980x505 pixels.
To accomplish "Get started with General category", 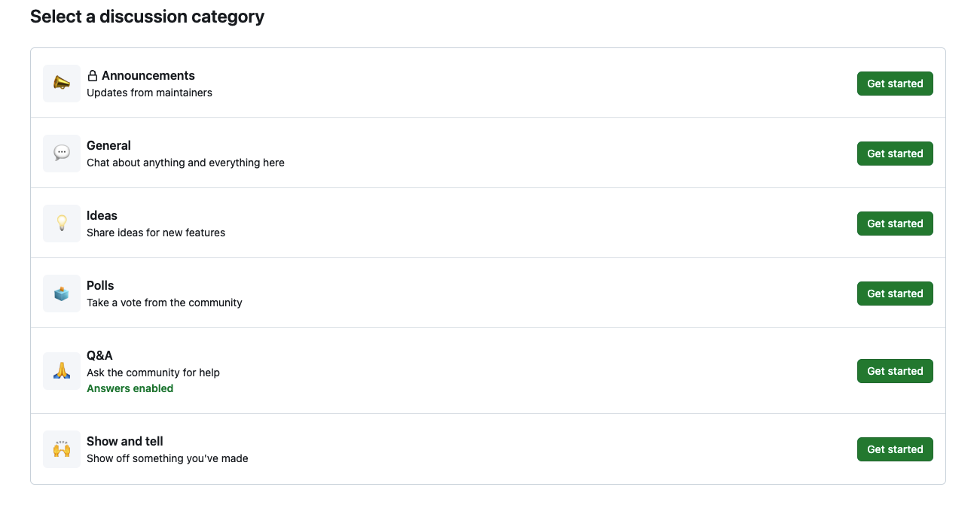I will (895, 154).
